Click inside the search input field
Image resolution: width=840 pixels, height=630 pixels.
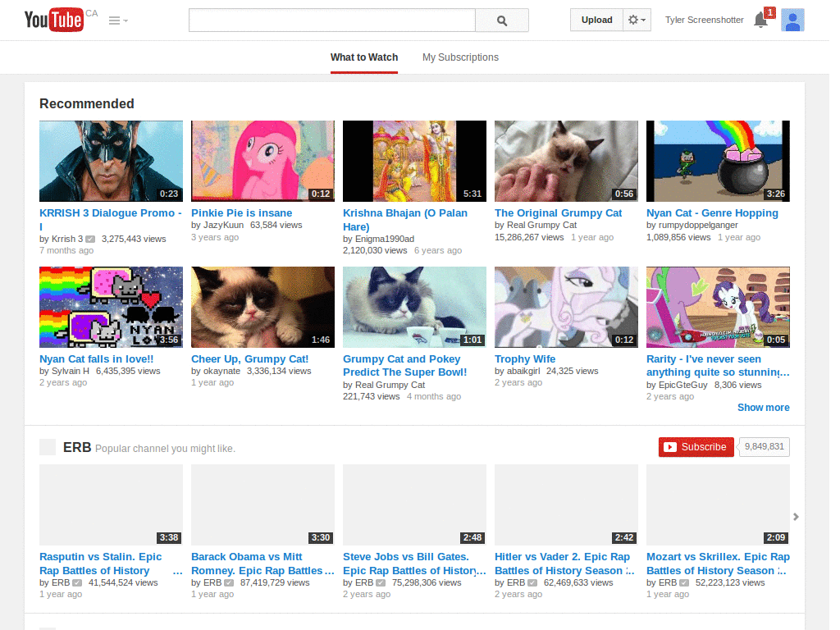(x=331, y=20)
